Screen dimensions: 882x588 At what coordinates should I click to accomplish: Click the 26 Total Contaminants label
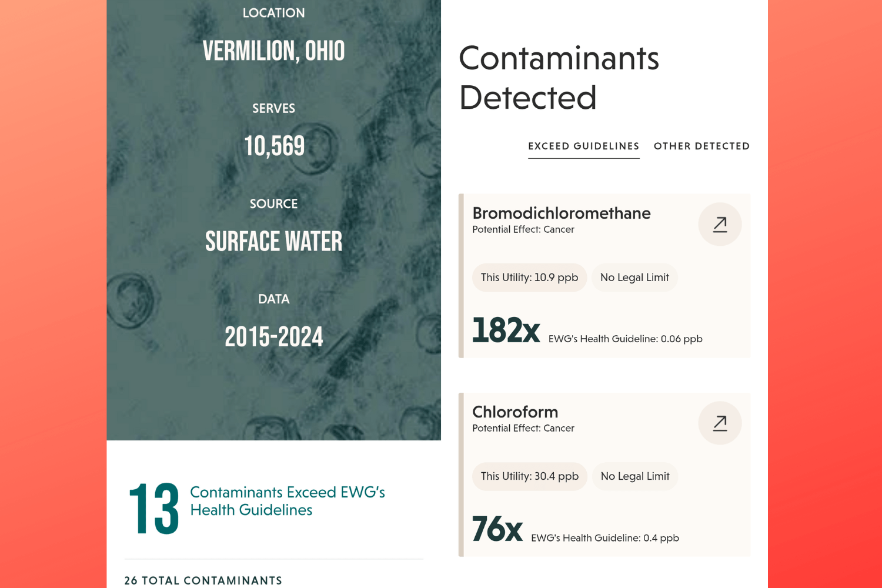[x=203, y=580]
